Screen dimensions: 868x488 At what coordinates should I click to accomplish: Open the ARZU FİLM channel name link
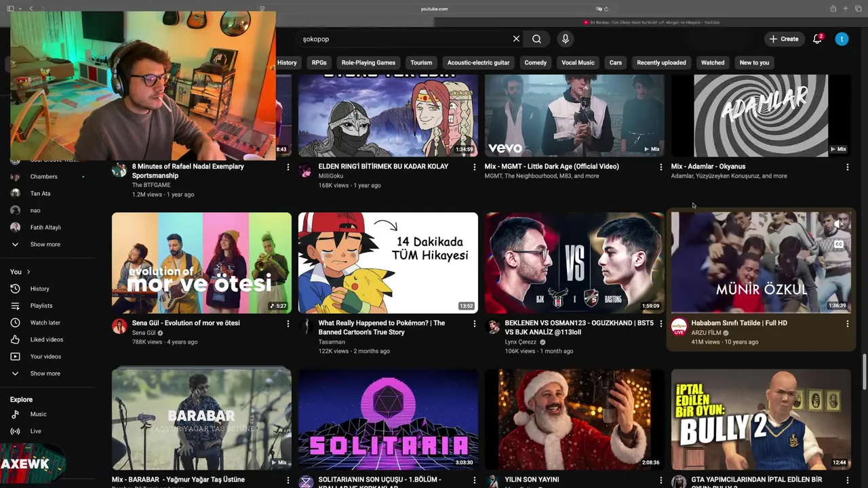[x=706, y=333]
